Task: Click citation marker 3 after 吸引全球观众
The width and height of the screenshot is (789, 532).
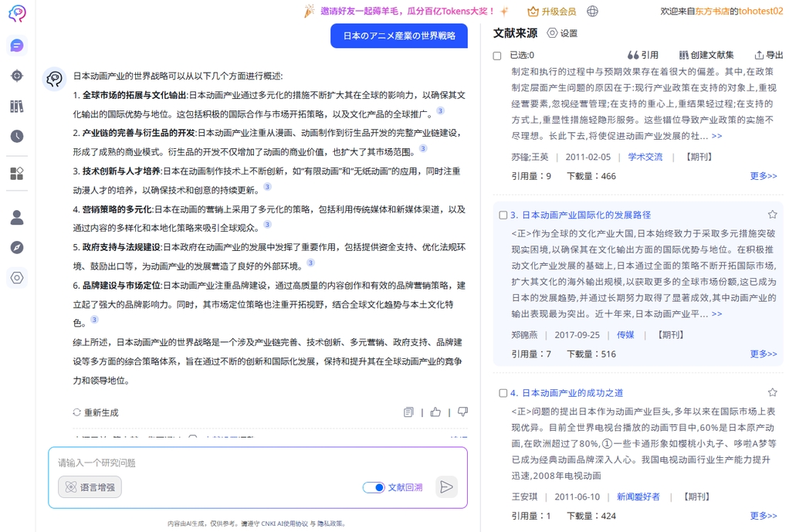Action: point(268,225)
